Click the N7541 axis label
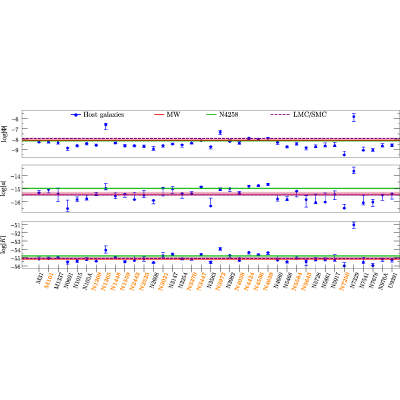Image resolution: width=400 pixels, height=400 pixels. 363,280
